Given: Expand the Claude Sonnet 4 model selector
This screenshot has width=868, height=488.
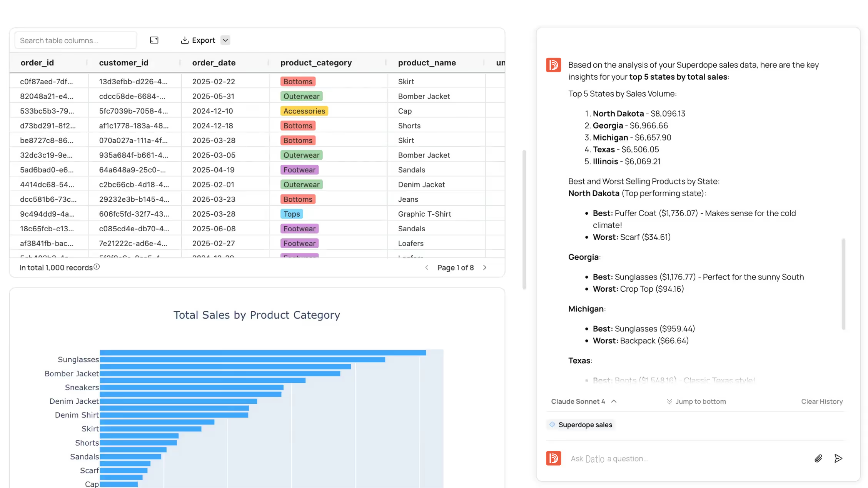Looking at the screenshot, I should pyautogui.click(x=584, y=401).
